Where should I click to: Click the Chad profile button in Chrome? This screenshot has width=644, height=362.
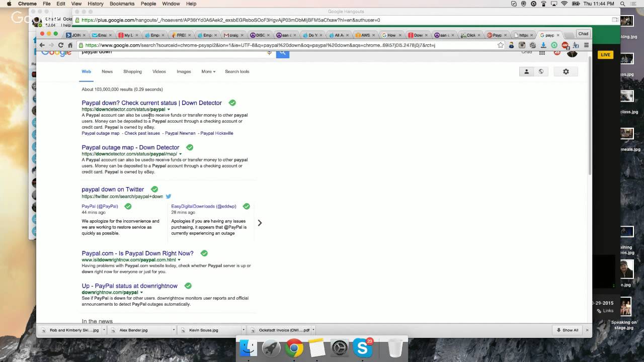click(x=583, y=34)
